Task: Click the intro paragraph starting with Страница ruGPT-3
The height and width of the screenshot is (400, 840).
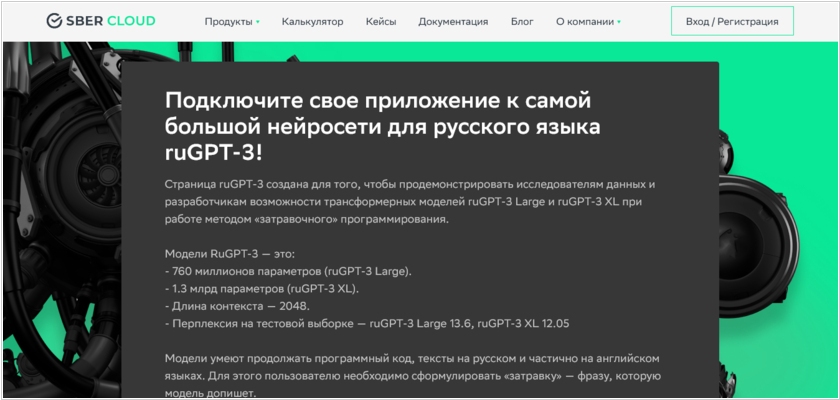Action: coord(410,201)
